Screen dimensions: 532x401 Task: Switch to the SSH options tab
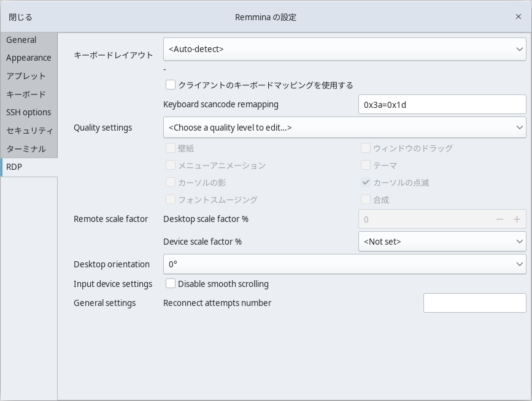[28, 112]
